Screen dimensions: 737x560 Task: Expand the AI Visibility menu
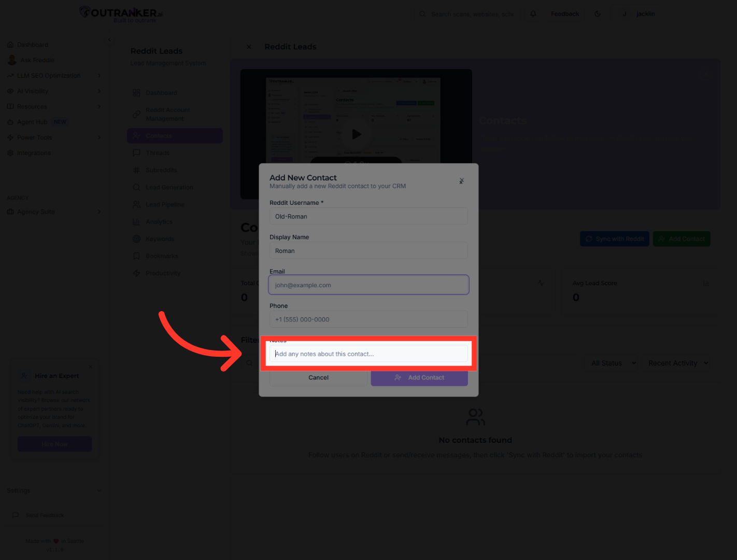click(x=54, y=91)
